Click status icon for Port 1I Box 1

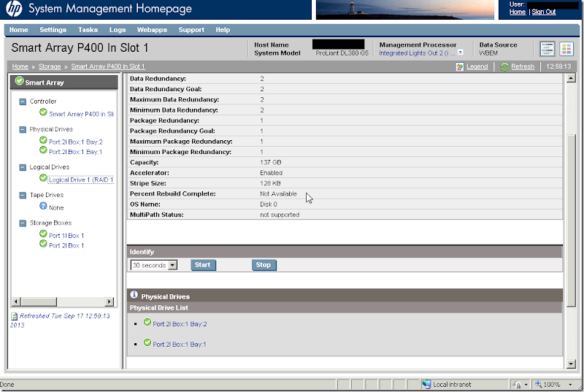(43, 234)
